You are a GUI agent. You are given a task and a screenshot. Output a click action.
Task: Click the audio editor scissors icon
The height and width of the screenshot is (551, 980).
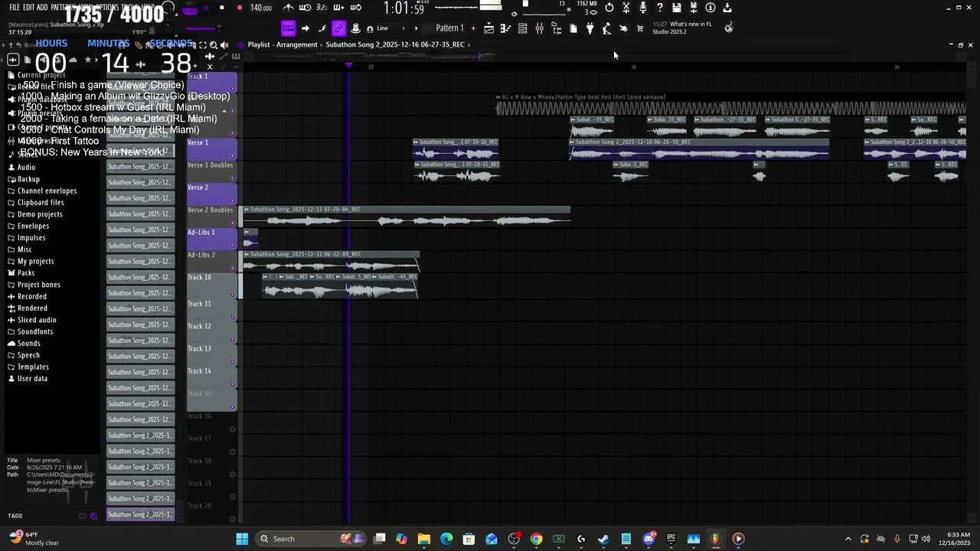(x=626, y=8)
